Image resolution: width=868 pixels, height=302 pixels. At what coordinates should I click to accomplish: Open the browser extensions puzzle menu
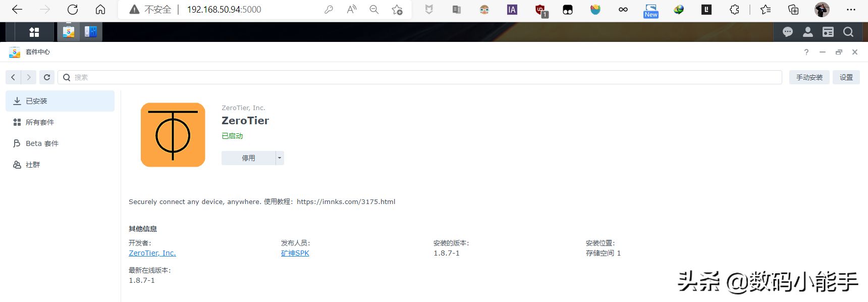734,10
